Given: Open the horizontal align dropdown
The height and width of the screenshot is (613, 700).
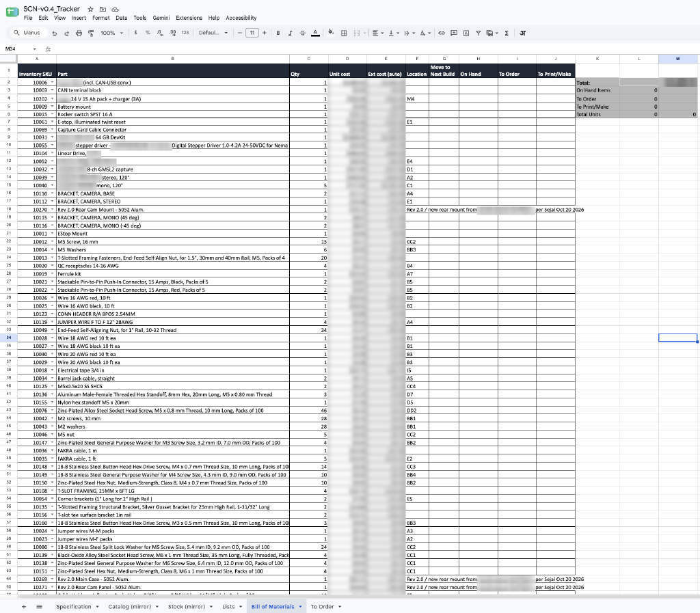Looking at the screenshot, I should pos(379,33).
